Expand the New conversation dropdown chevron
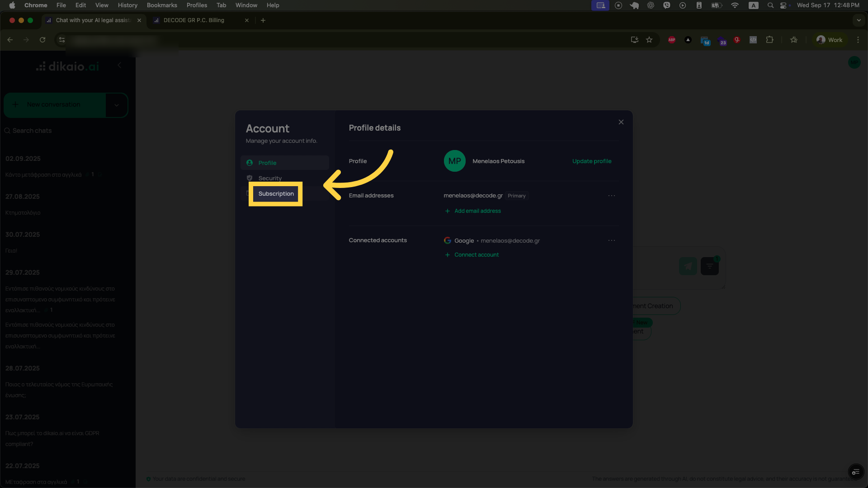868x488 pixels. click(117, 105)
